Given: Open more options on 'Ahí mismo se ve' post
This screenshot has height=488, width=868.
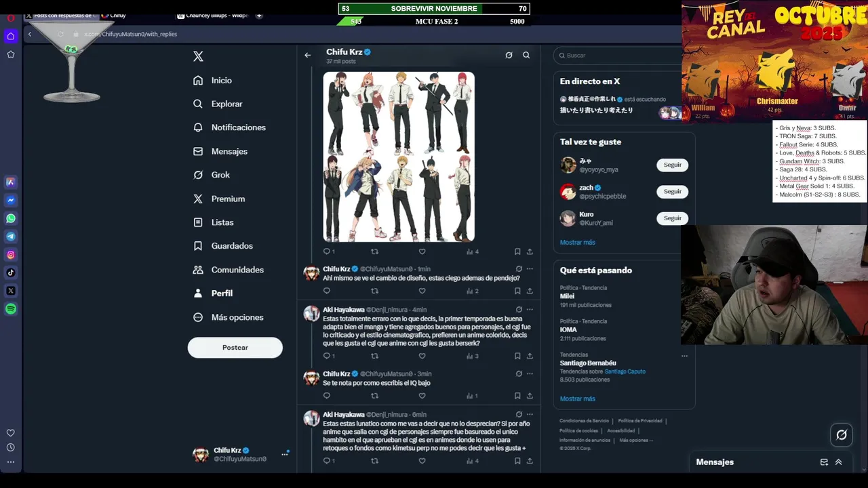Looking at the screenshot, I should click(x=530, y=269).
